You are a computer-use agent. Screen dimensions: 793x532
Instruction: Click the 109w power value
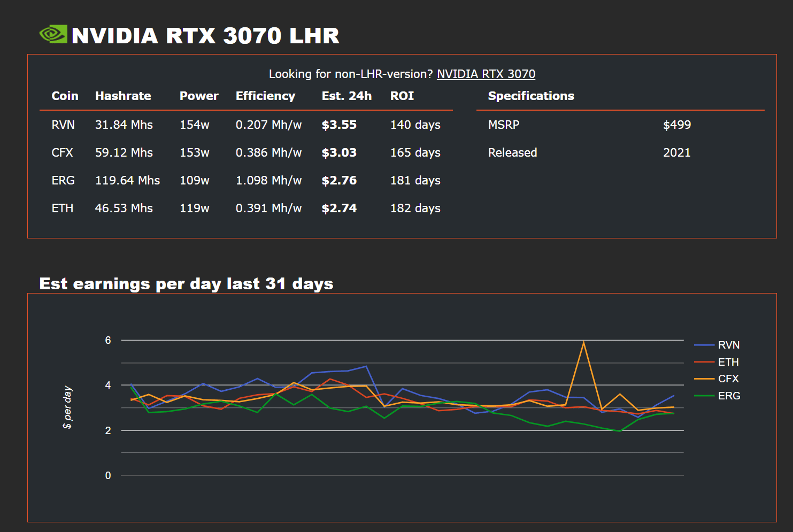(195, 180)
